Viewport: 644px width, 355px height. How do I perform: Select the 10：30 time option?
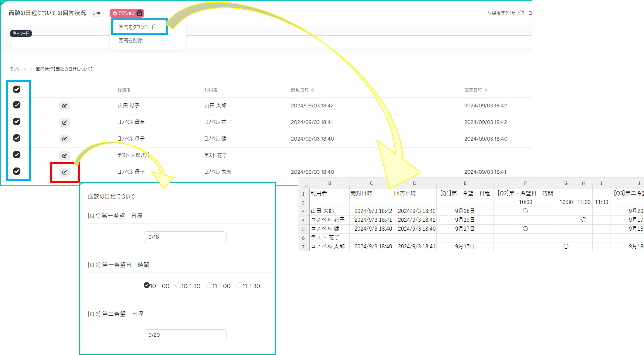click(x=178, y=285)
